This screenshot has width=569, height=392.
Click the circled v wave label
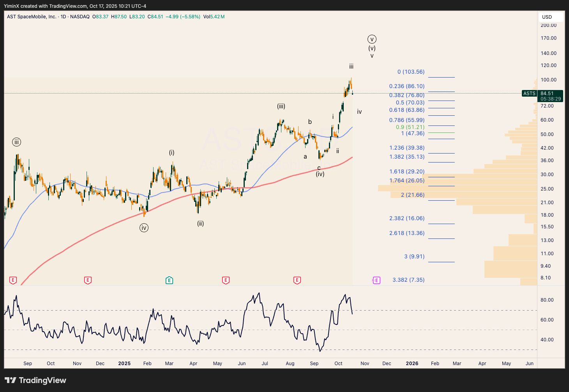(x=372, y=39)
